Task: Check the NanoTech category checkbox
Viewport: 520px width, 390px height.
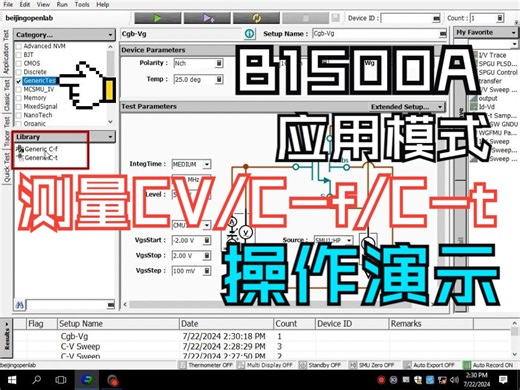Action: pyautogui.click(x=19, y=115)
